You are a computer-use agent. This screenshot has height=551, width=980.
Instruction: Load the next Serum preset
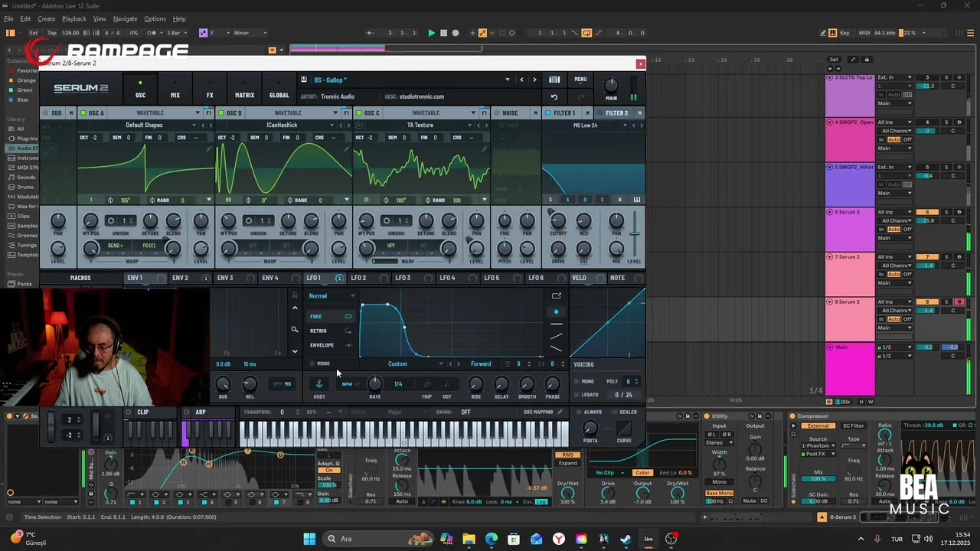[x=534, y=80]
